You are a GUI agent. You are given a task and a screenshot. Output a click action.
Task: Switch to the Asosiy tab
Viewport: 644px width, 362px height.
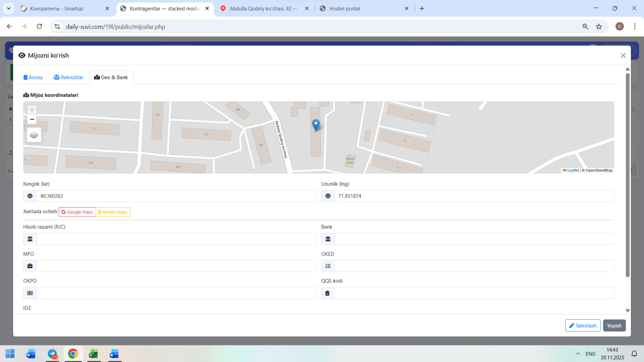(x=33, y=77)
